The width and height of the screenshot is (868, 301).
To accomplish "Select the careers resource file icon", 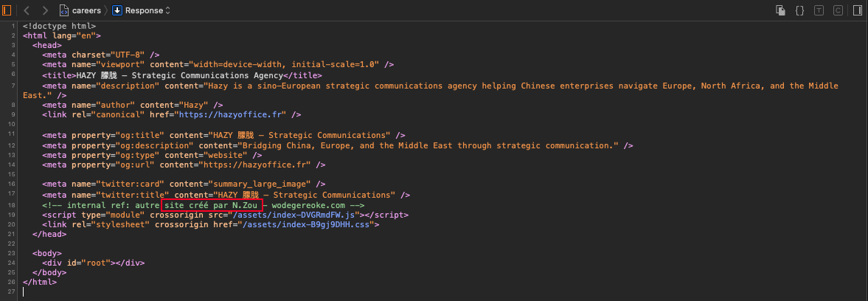I will [x=64, y=10].
